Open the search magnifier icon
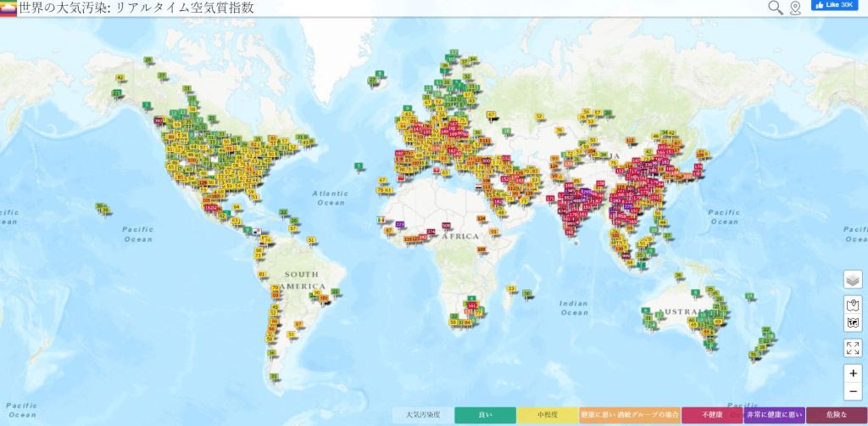The height and width of the screenshot is (426, 868). 775,8
